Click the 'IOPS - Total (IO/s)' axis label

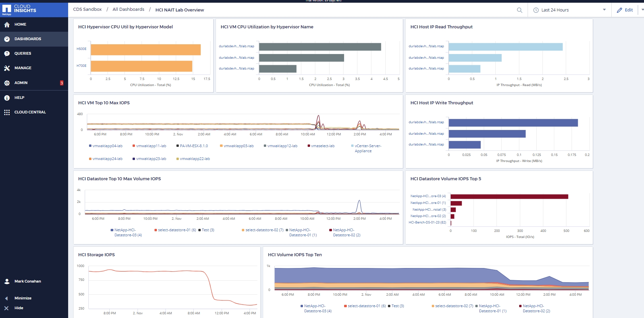click(520, 237)
